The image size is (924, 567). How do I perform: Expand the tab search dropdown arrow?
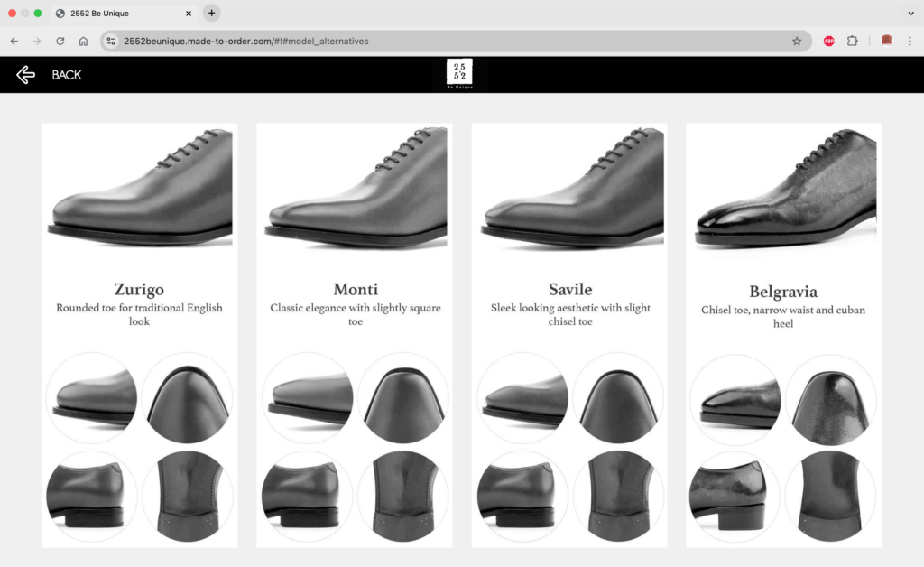[x=910, y=13]
